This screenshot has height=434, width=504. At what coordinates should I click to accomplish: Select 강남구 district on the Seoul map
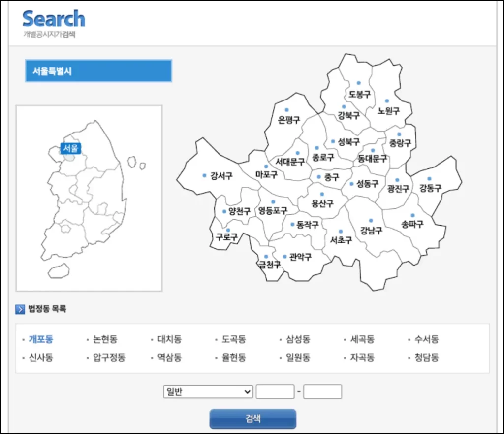coord(371,230)
